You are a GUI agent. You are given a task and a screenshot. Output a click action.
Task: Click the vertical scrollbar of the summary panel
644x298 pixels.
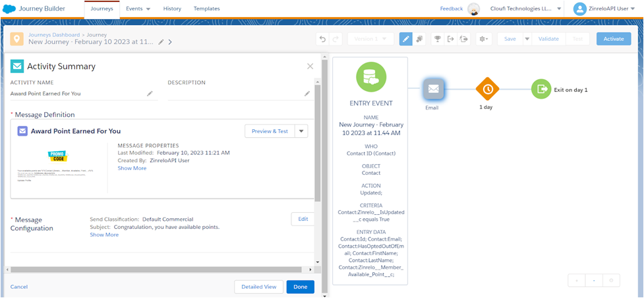click(318, 143)
